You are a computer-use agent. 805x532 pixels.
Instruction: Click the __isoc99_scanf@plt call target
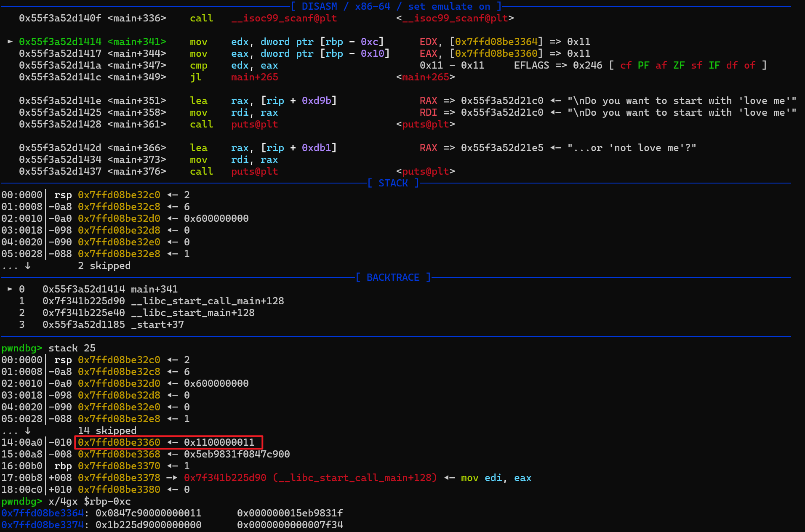click(284, 18)
